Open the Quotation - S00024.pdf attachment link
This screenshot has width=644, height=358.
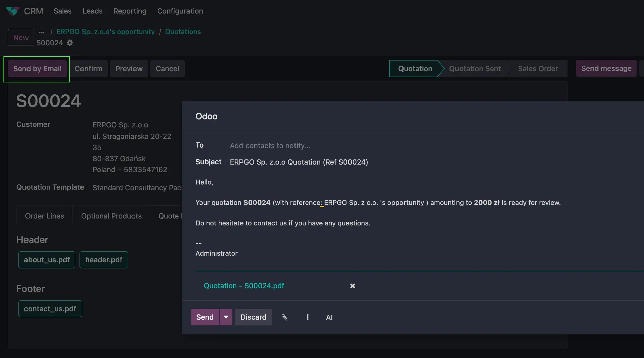[x=244, y=286]
